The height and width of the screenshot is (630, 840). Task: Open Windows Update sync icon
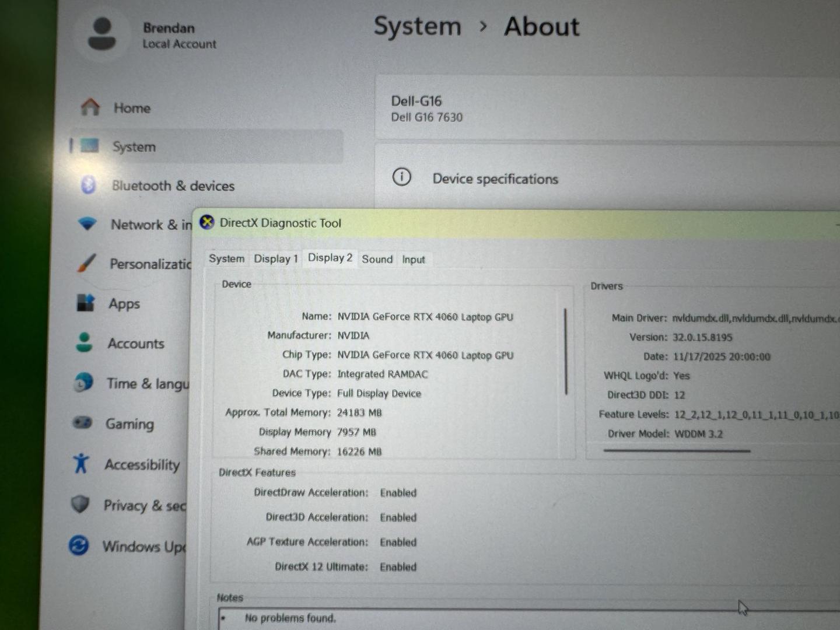tap(79, 545)
